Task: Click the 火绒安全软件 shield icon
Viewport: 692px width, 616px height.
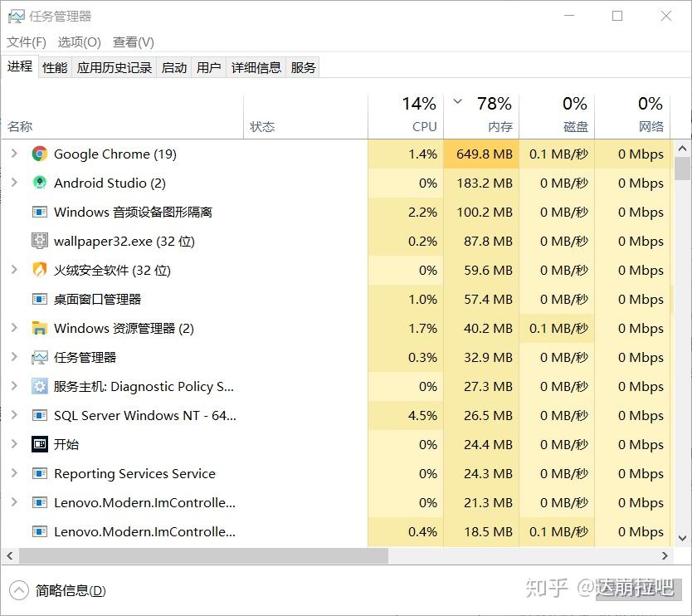Action: pyautogui.click(x=39, y=270)
